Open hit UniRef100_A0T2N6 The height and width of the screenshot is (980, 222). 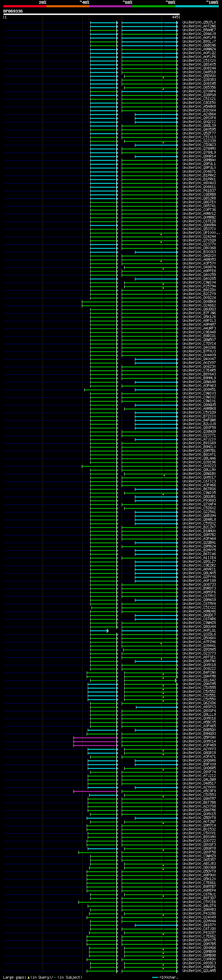[x=199, y=26]
